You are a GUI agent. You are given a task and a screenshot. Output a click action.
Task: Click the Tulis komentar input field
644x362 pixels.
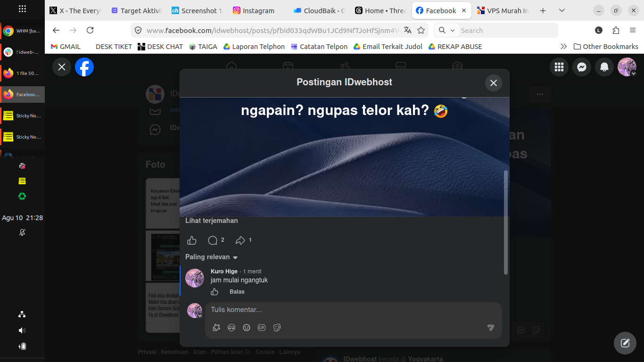click(354, 310)
